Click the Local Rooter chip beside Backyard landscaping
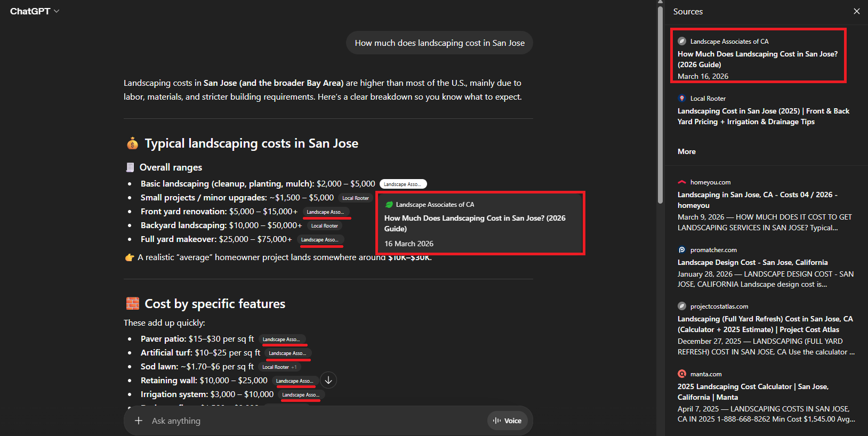This screenshot has width=868, height=436. [x=324, y=226]
